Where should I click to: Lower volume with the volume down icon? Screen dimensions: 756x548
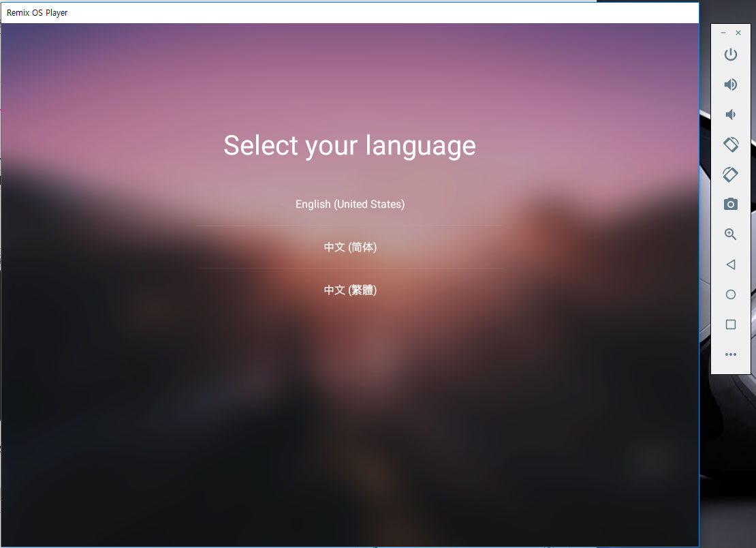730,115
